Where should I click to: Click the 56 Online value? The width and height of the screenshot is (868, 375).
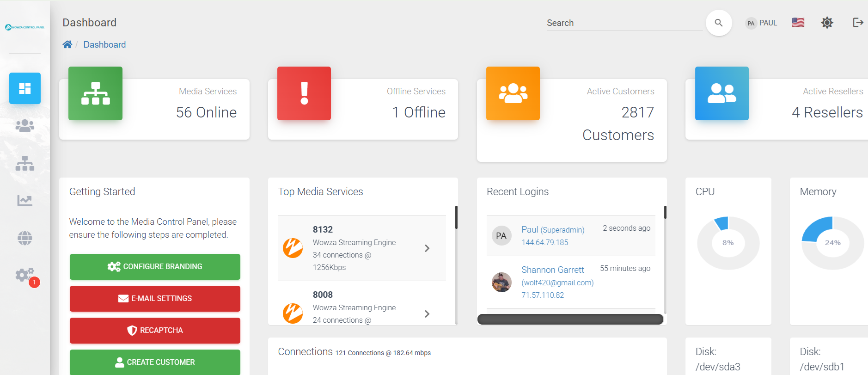206,112
